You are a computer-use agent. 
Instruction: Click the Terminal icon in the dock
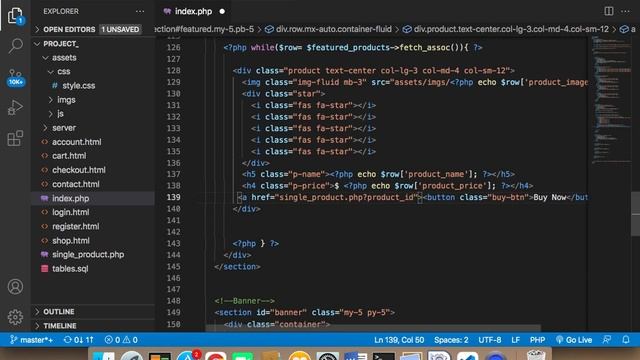coord(383,356)
